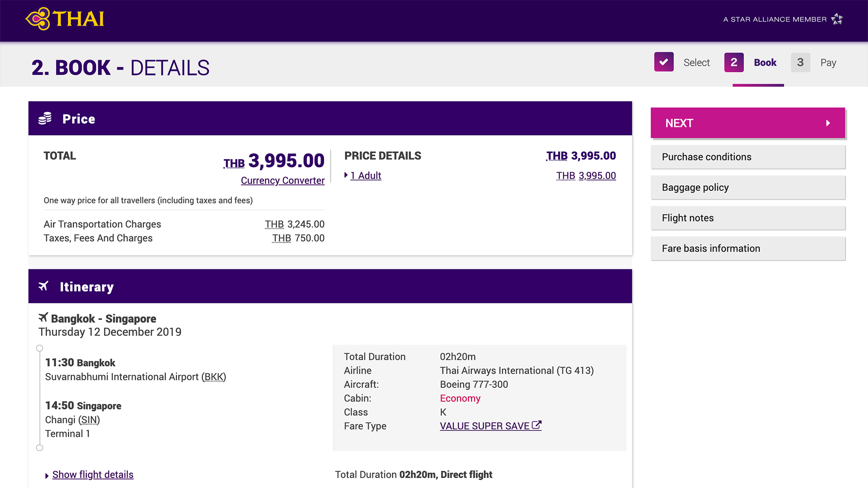Viewport: 868px width, 488px height.
Task: Click the Bangkok - Singapore route heading
Action: click(x=104, y=319)
